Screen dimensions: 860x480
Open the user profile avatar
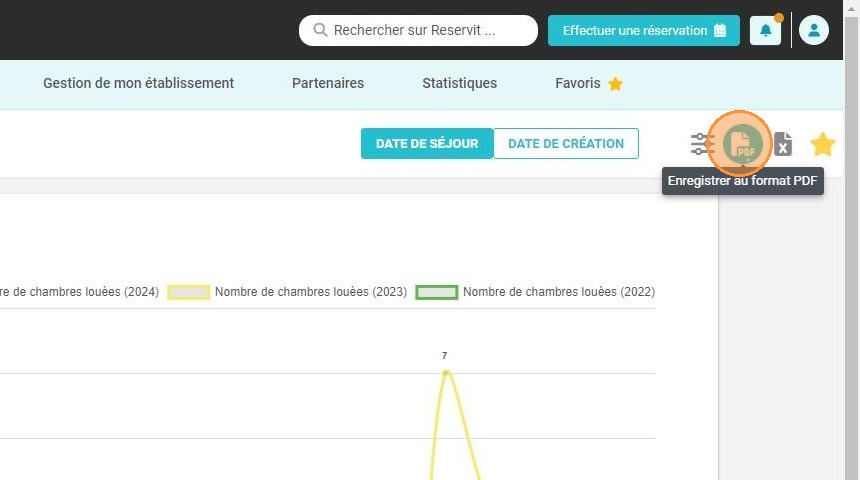(813, 30)
